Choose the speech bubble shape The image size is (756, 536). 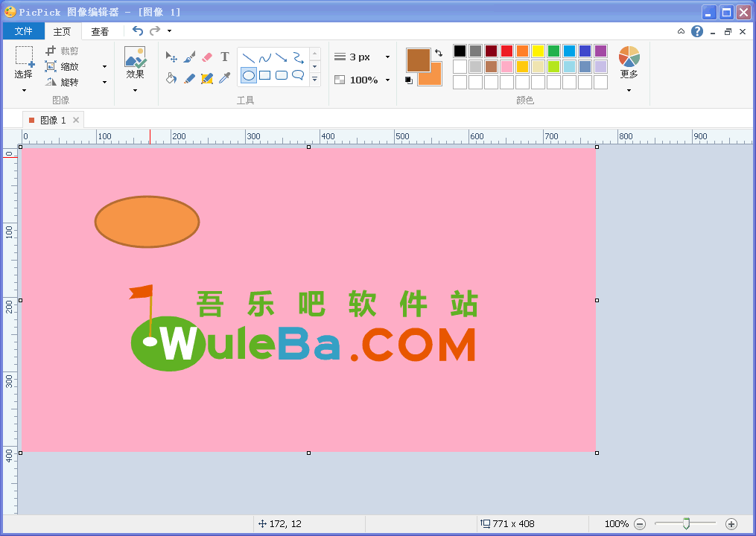(298, 75)
